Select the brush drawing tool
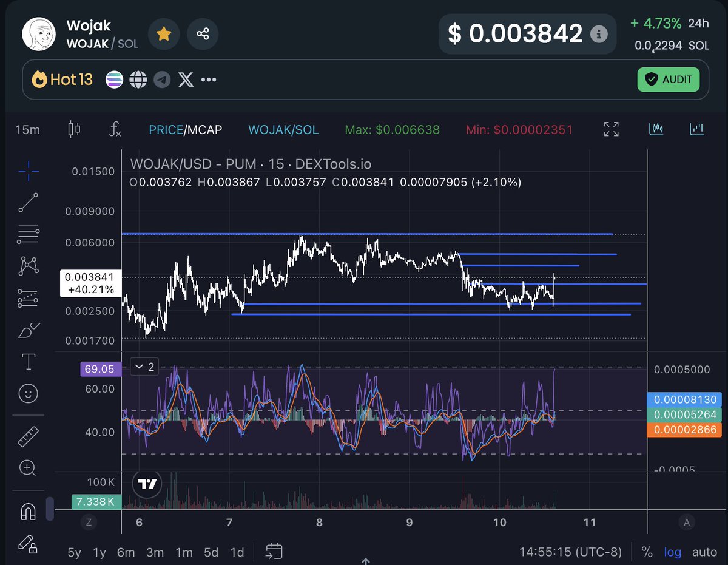This screenshot has height=565, width=728. coord(29,331)
